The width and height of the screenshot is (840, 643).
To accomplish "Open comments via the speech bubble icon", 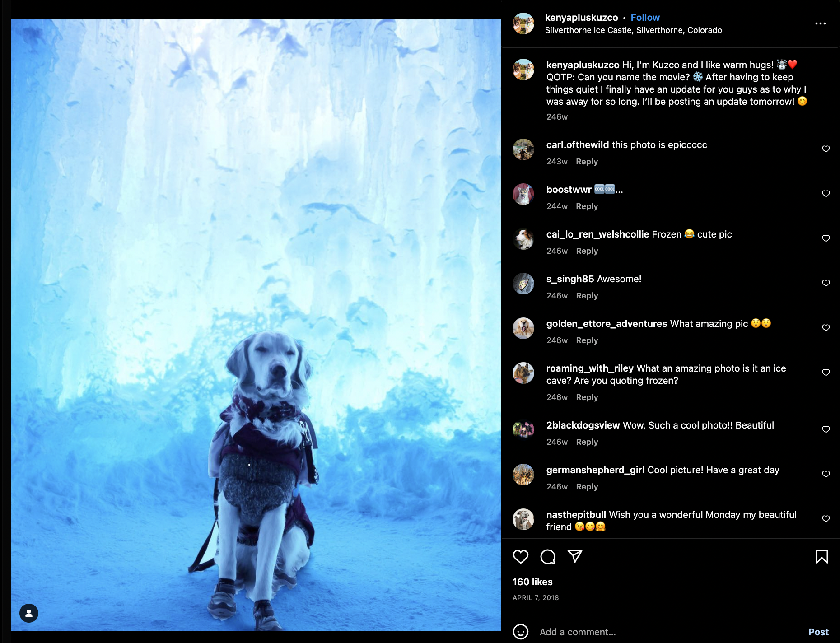I will (x=548, y=556).
